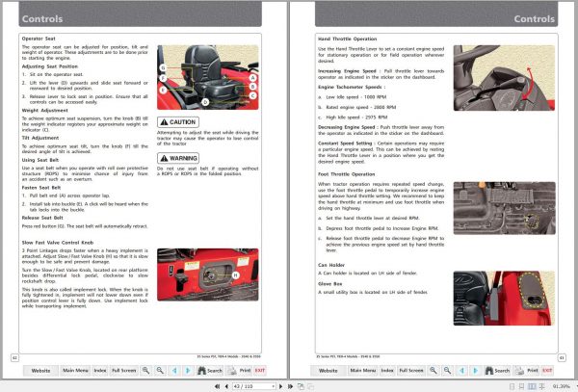Click the Tilt Adjustment heading
The width and height of the screenshot is (578, 392).
[40, 138]
